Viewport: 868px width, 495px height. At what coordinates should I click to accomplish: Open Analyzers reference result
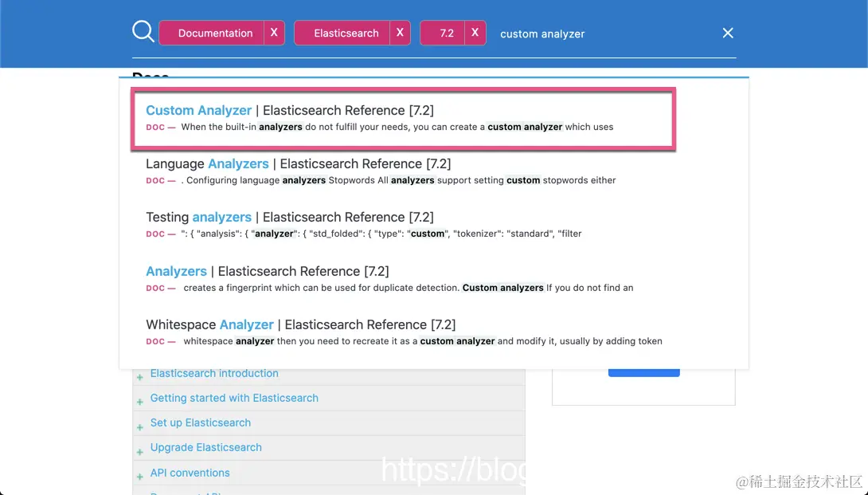[268, 271]
